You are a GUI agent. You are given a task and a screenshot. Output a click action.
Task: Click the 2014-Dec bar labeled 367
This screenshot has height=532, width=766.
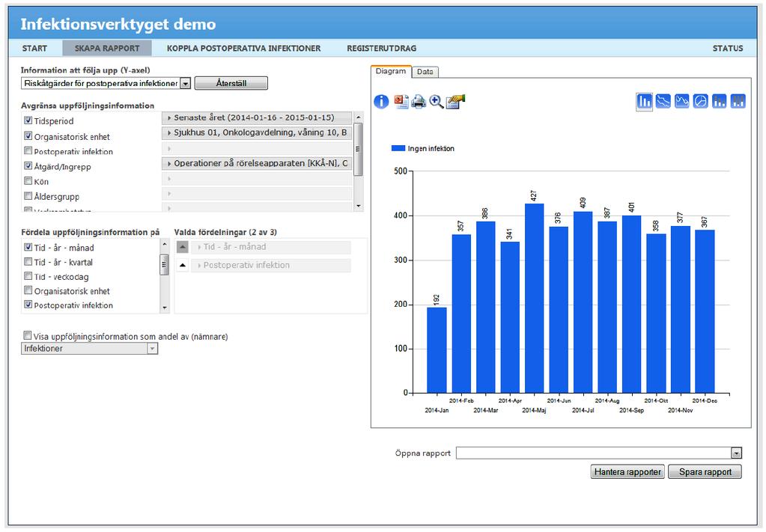coord(705,311)
